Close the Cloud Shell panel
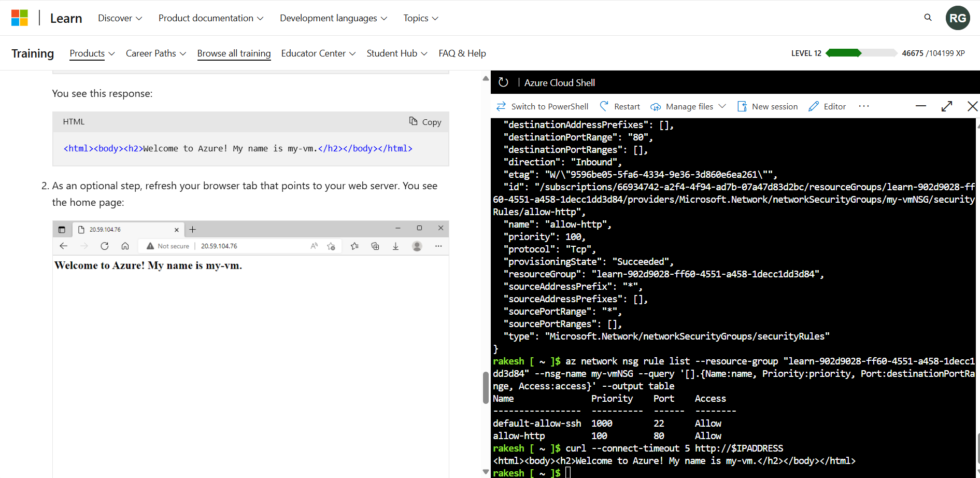The height and width of the screenshot is (478, 980). [972, 106]
